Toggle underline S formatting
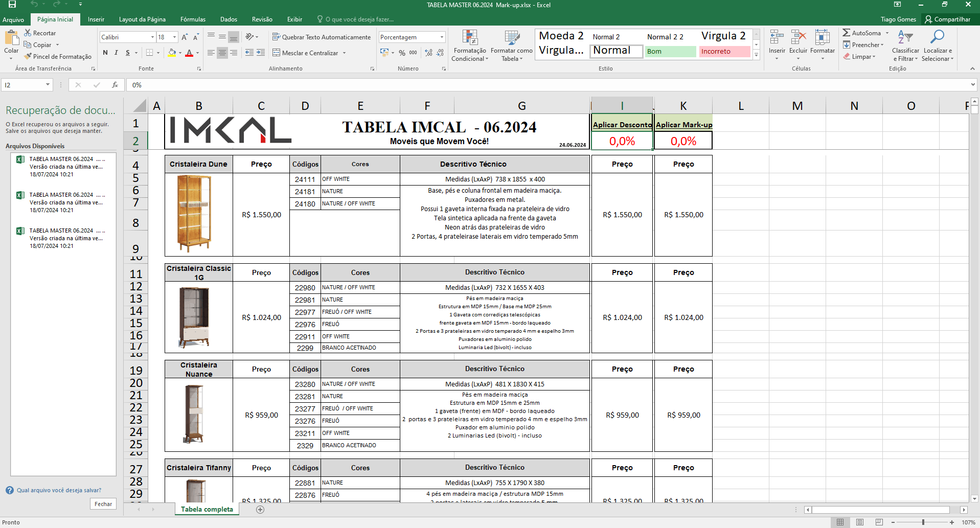980x528 pixels. click(x=127, y=53)
